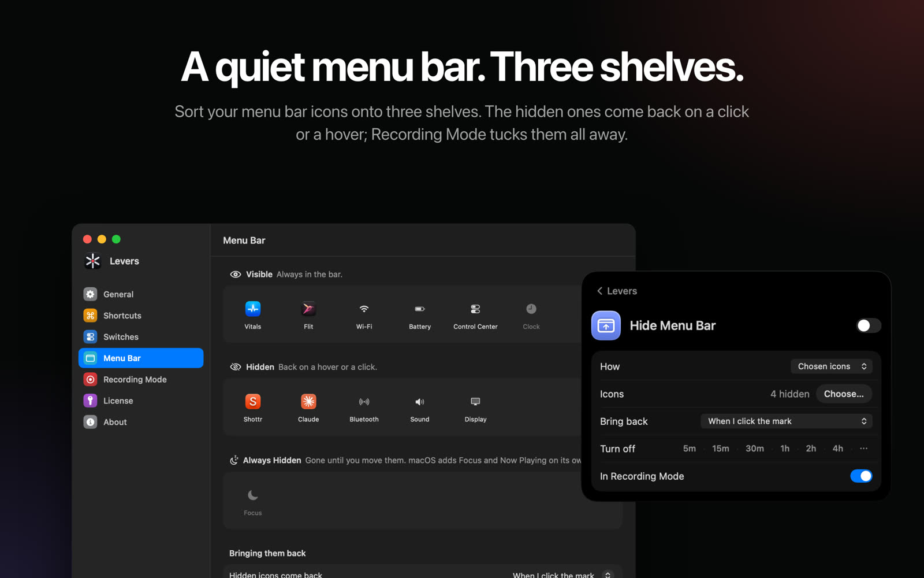This screenshot has height=578, width=924.
Task: Turn off for 5m
Action: (690, 449)
